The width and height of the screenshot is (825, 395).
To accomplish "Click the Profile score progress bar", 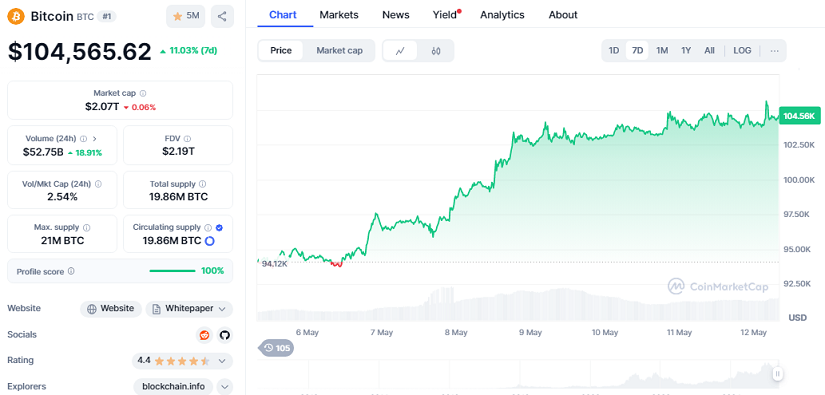I will coord(172,271).
